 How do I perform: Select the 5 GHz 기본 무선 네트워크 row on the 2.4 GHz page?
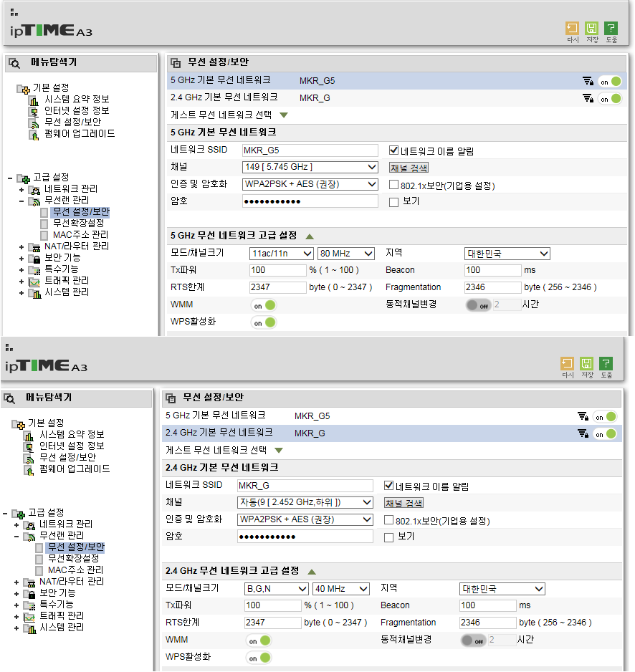391,416
